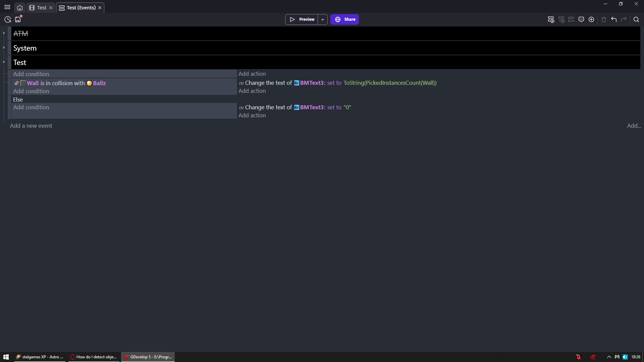Expand the System event group
Screen dimensions: 644x362
click(4, 48)
